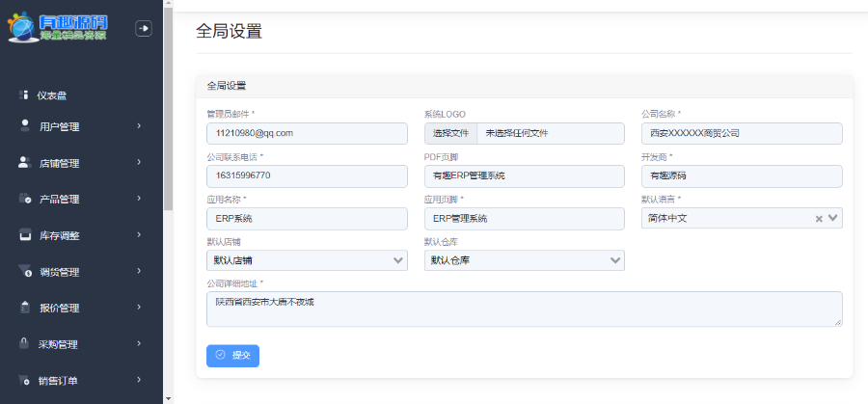The height and width of the screenshot is (404, 868).
Task: Click the 用户管理 person icon
Action: coord(24,125)
